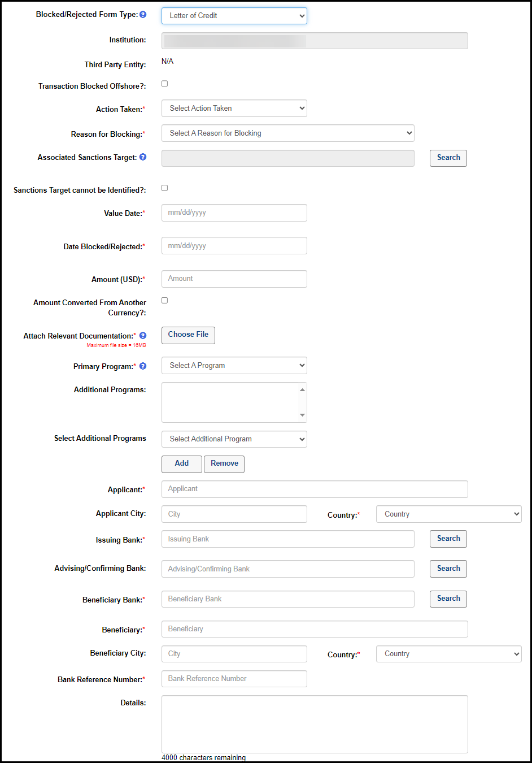
Task: Click help icon next to Blocked/Rejected Form Type
Action: [143, 15]
